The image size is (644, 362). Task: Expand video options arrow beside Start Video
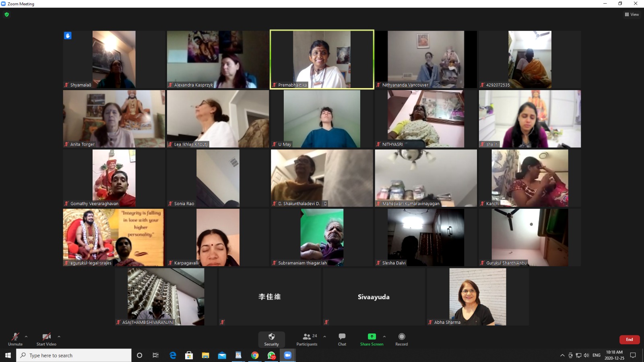(59, 337)
